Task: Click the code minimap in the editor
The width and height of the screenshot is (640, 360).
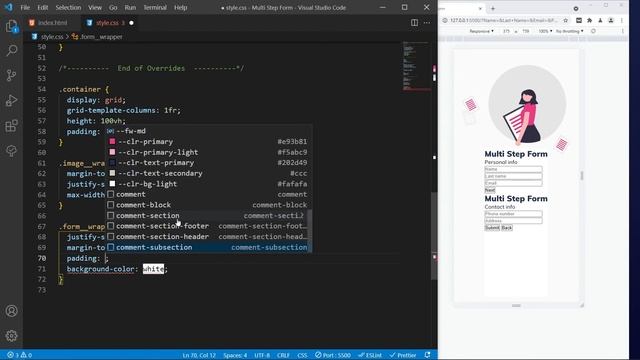Action: (415, 65)
